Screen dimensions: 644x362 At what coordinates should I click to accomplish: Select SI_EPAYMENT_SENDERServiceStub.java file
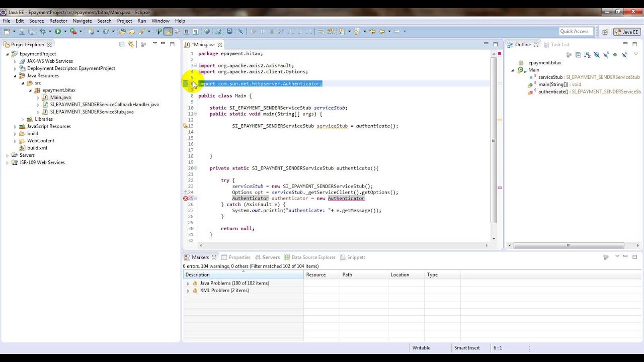pyautogui.click(x=92, y=112)
